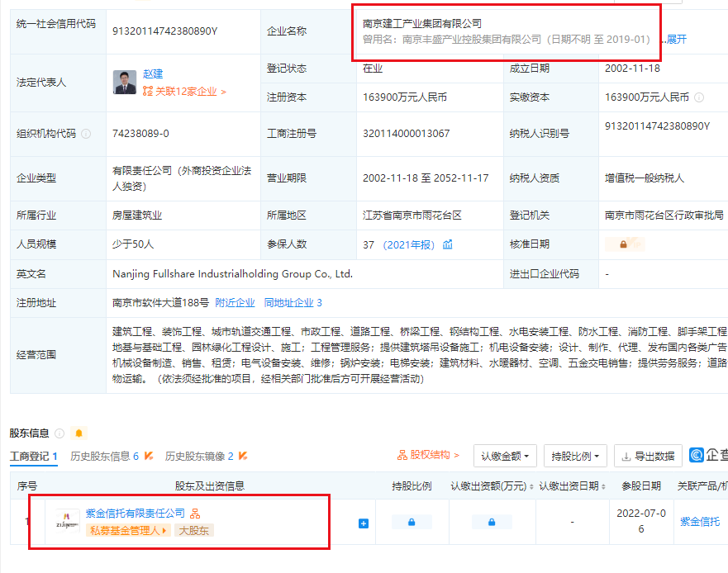
Task: Open legal representative 赵建's profile link
Action: click(x=153, y=73)
